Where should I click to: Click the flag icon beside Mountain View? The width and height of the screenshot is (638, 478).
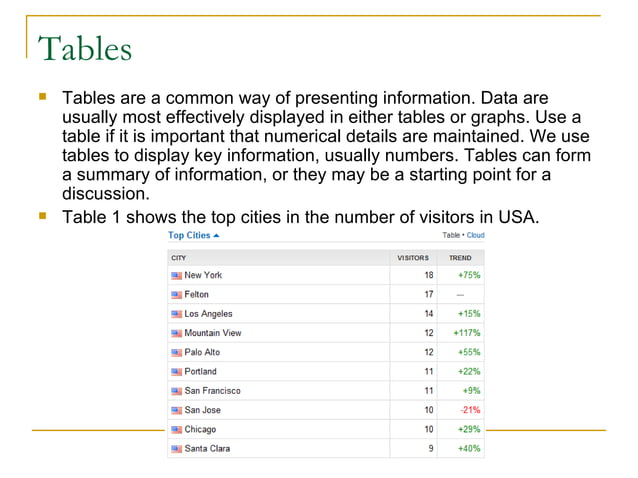177,333
